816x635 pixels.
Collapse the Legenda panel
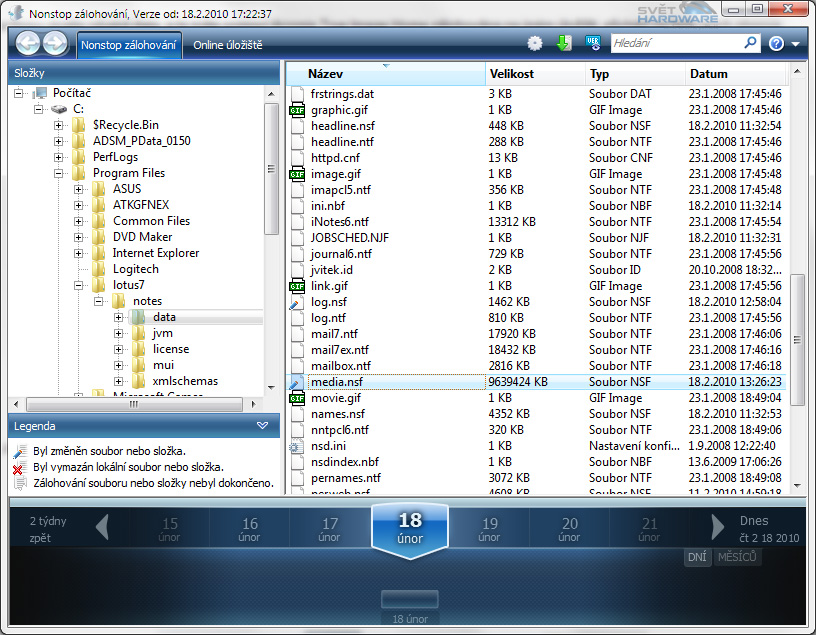click(262, 425)
